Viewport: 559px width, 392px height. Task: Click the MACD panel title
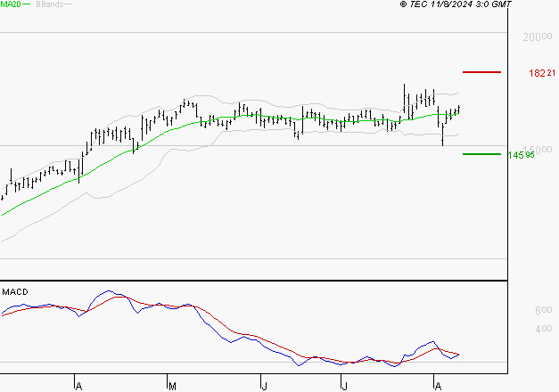[15, 292]
